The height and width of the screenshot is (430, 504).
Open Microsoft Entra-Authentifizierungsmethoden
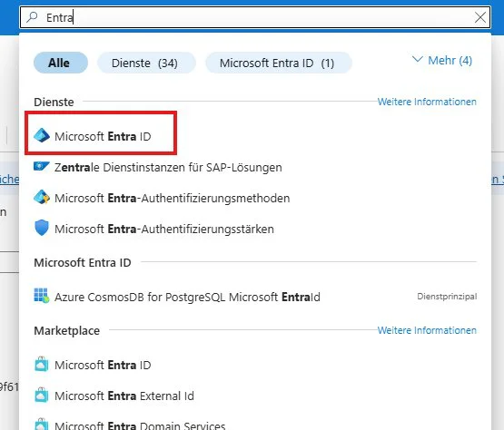tap(173, 198)
